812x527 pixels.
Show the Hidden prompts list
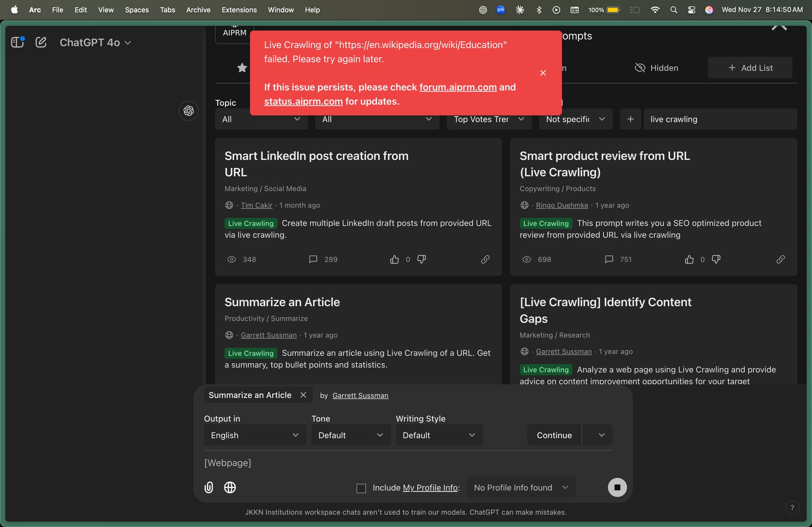[656, 68]
